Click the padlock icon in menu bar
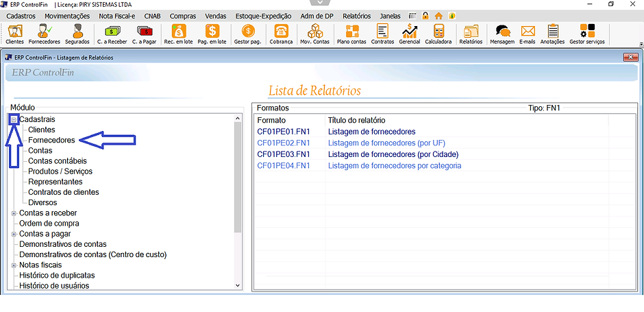Image resolution: width=644 pixels, height=312 pixels. [425, 16]
